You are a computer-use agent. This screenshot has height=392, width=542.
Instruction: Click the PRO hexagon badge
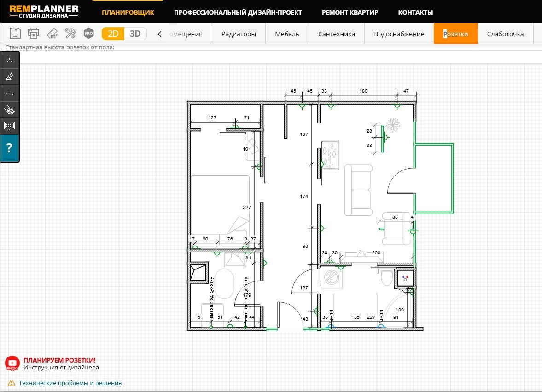pyautogui.click(x=89, y=33)
